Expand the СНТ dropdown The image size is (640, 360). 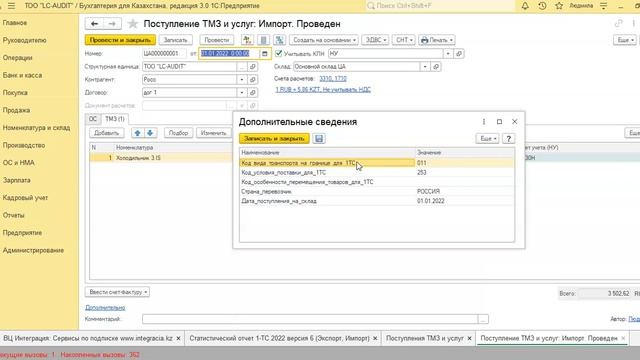point(404,40)
